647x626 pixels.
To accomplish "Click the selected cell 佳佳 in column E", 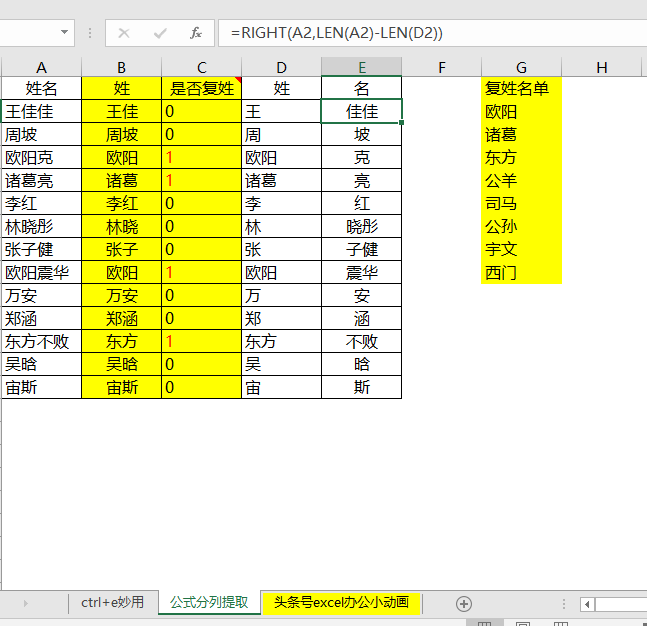I will tap(361, 111).
